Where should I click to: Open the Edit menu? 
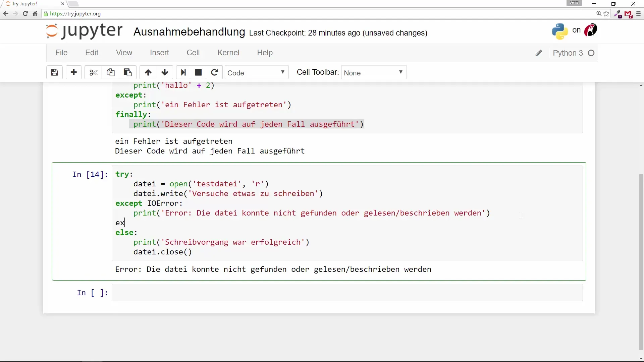click(x=92, y=53)
